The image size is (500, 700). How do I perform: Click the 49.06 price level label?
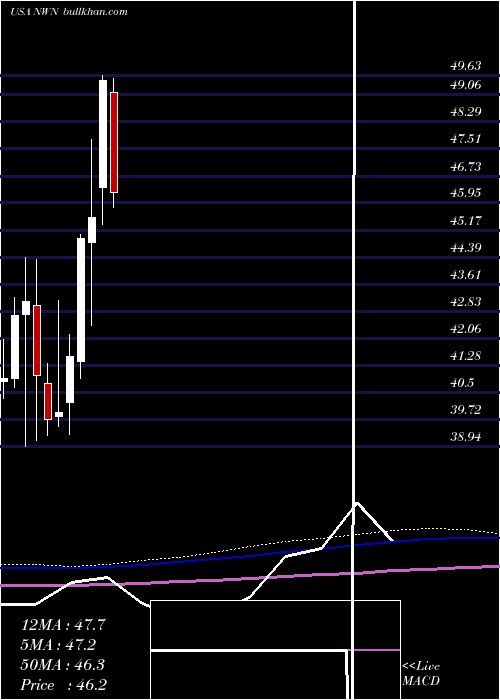click(466, 84)
